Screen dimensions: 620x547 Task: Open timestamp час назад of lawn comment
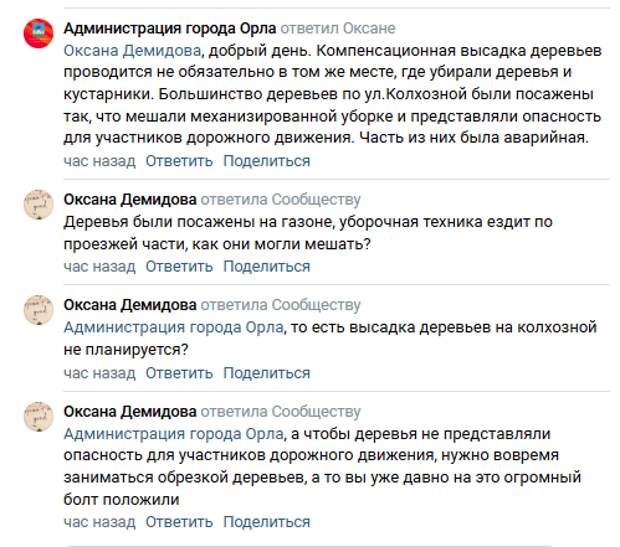tap(99, 267)
